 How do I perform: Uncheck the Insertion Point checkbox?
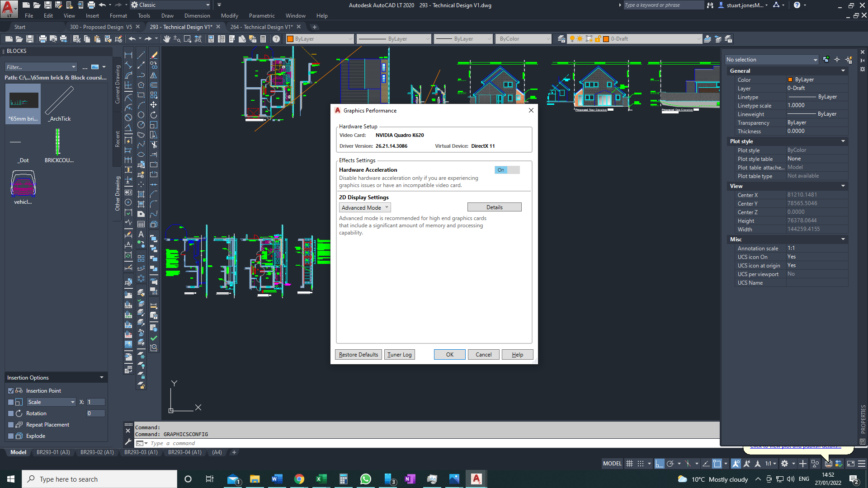click(x=11, y=391)
